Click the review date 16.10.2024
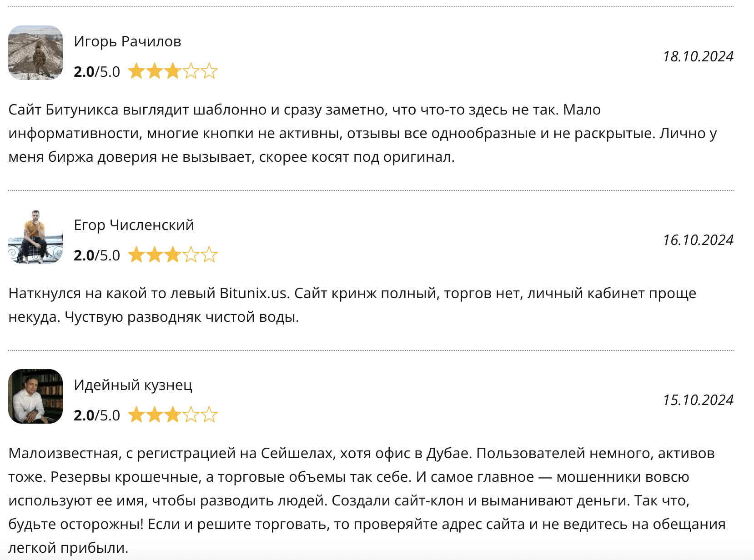 pos(698,240)
